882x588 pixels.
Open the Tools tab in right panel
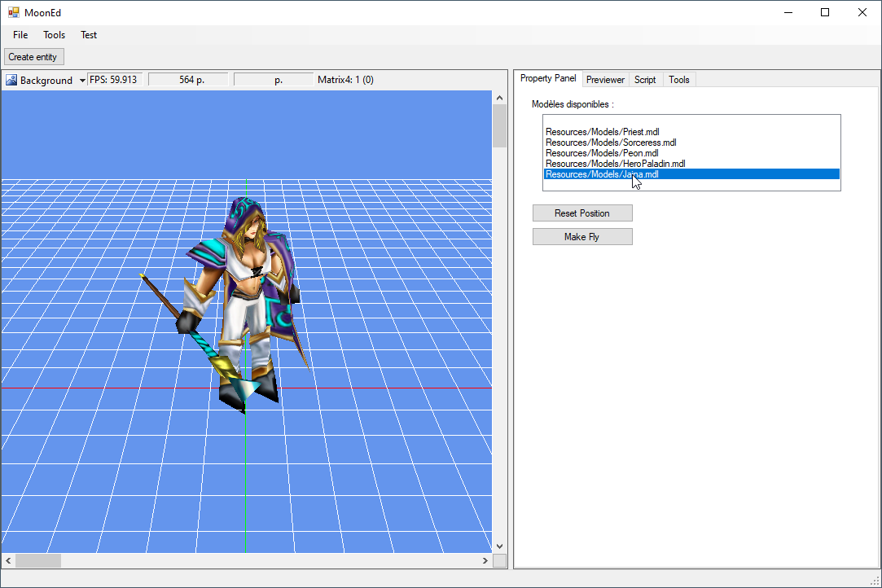(679, 80)
